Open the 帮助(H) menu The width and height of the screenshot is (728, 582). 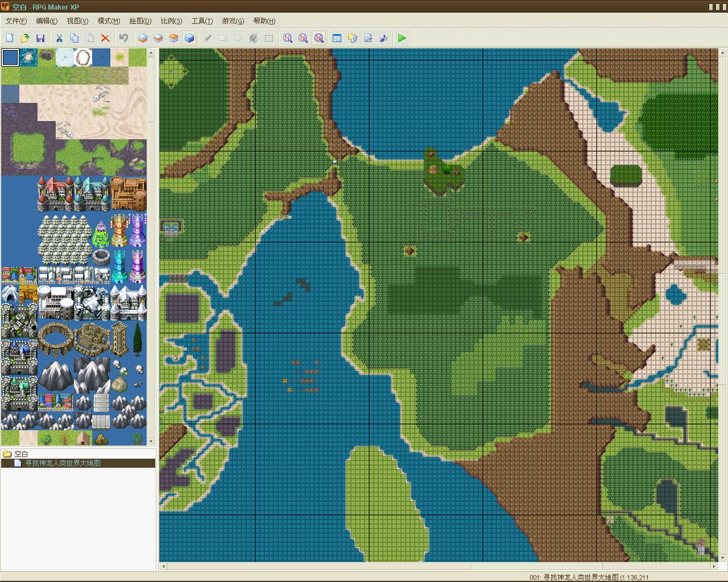click(264, 21)
